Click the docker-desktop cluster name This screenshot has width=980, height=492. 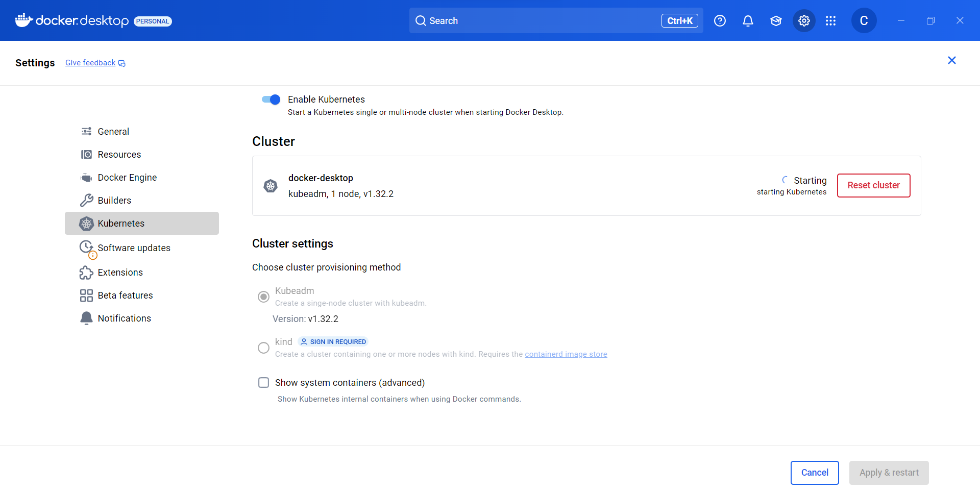[x=321, y=178]
